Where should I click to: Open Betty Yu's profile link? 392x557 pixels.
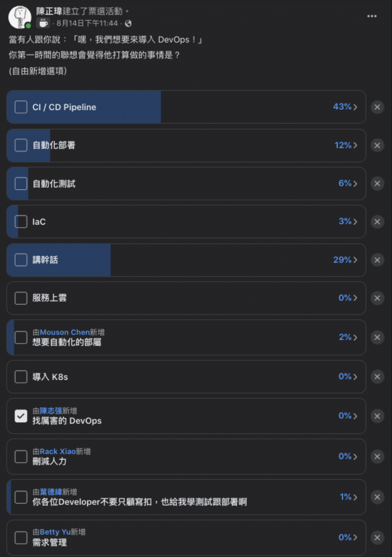point(55,532)
